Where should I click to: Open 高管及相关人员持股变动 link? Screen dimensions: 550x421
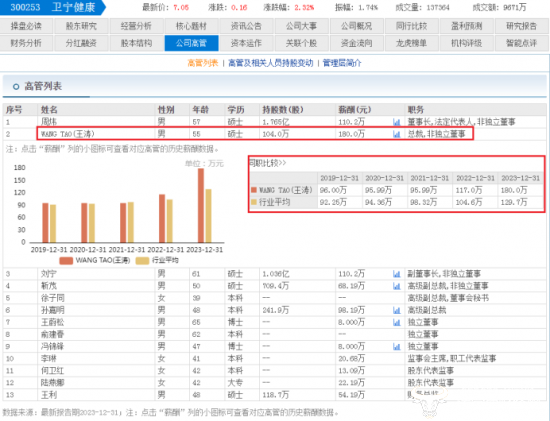pyautogui.click(x=270, y=63)
